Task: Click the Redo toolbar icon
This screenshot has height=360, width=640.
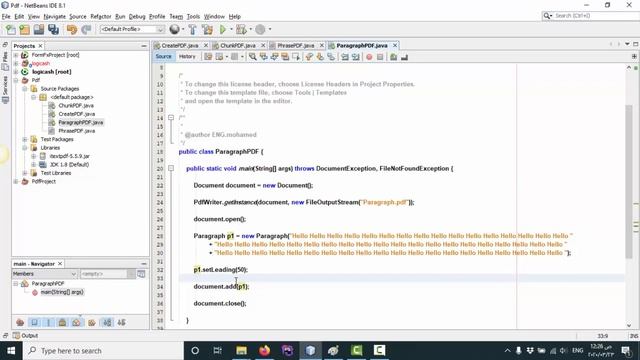Action: (x=86, y=29)
